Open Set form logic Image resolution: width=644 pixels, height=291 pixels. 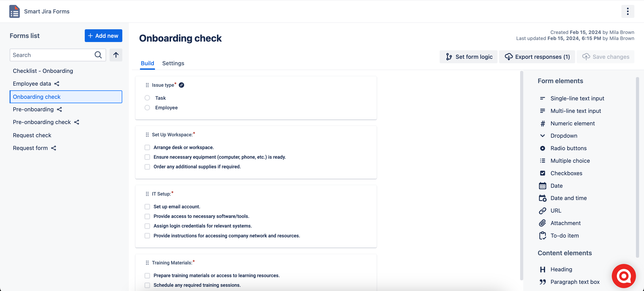click(468, 57)
